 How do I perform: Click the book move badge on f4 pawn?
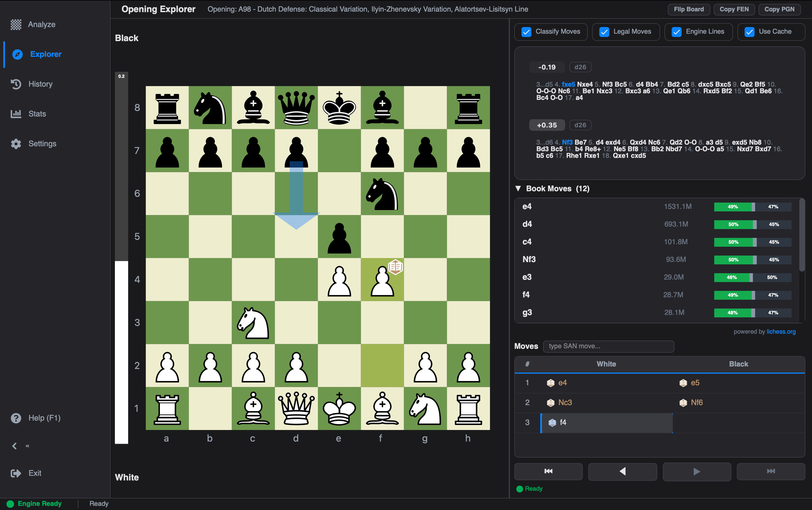(x=395, y=267)
